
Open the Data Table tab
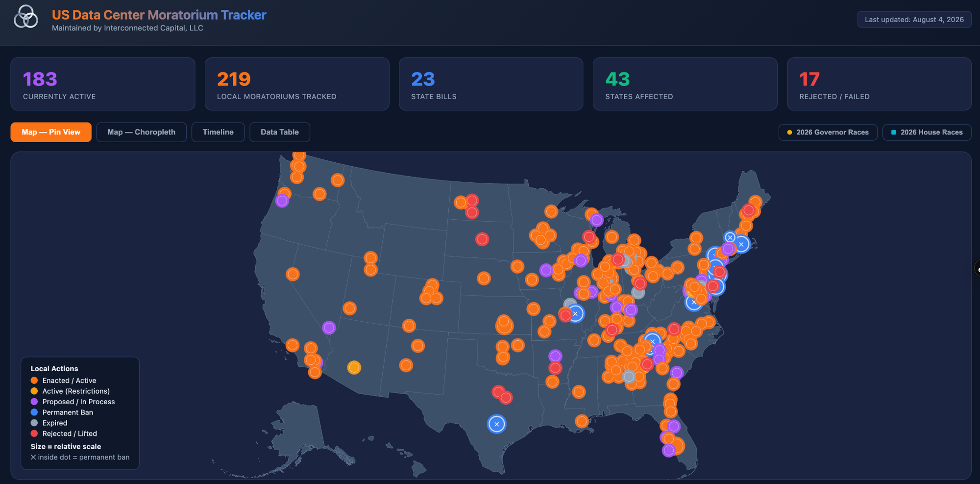280,132
